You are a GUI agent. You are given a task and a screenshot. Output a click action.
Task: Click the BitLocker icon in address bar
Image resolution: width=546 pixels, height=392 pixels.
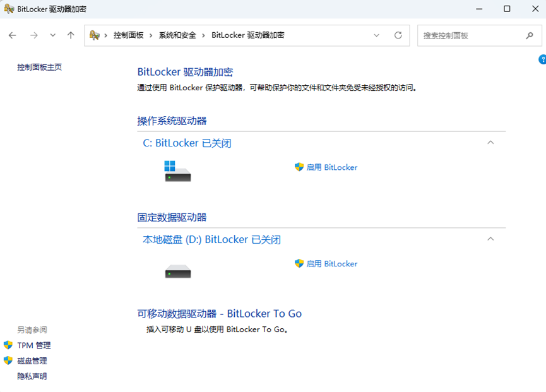(94, 35)
